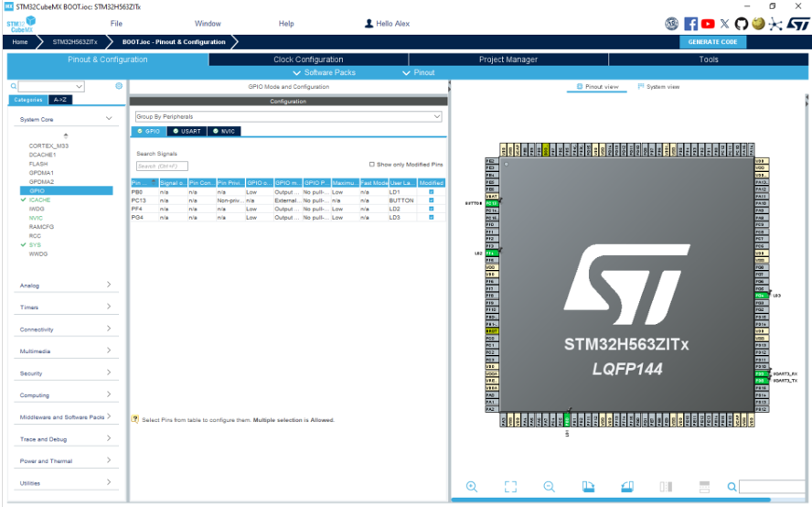Image resolution: width=812 pixels, height=507 pixels.
Task: Open the USART configuration tab
Action: [187, 131]
